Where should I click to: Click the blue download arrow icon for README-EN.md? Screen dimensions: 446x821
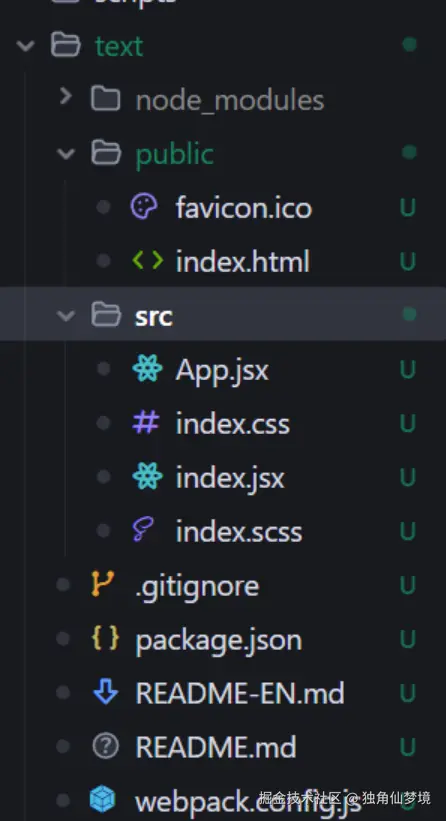[105, 692]
